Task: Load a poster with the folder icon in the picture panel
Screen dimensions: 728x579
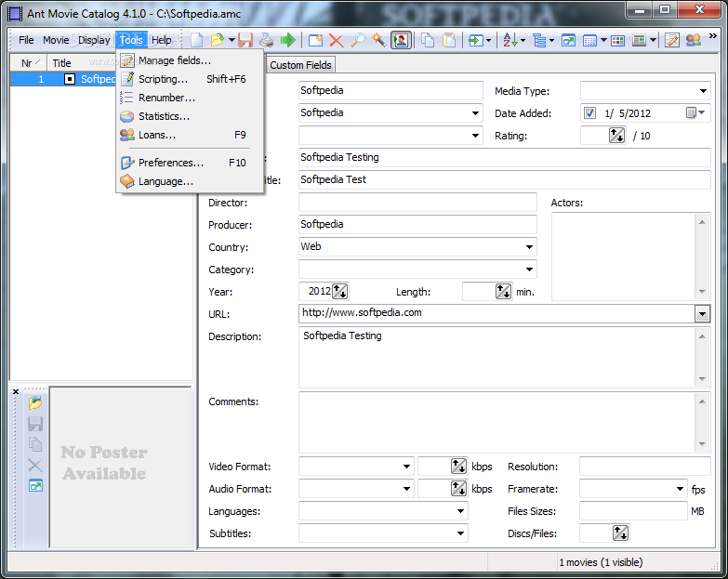Action: (35, 402)
